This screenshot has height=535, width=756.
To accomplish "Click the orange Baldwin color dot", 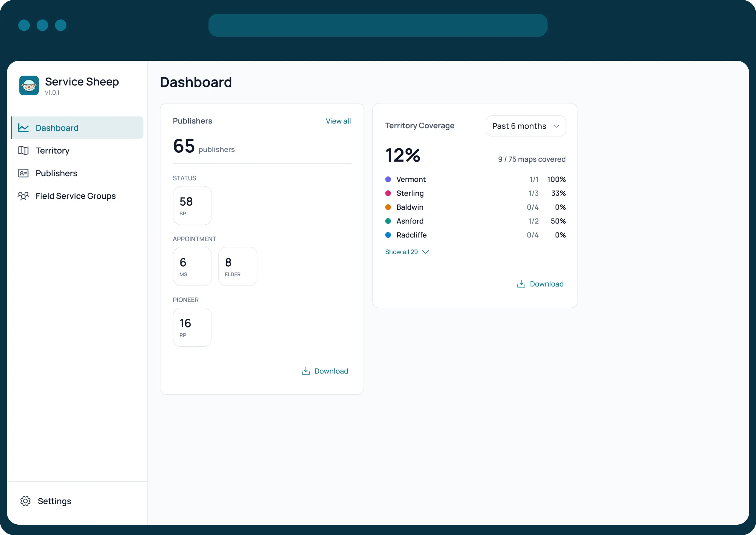I will tap(388, 207).
